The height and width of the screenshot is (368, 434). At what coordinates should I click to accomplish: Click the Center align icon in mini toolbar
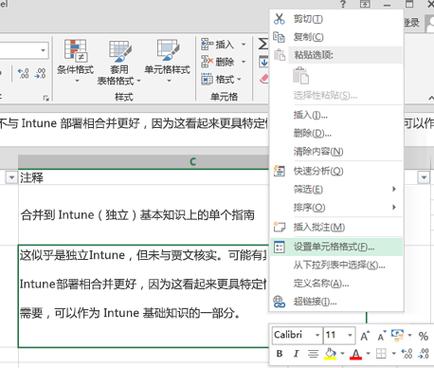coord(313,354)
